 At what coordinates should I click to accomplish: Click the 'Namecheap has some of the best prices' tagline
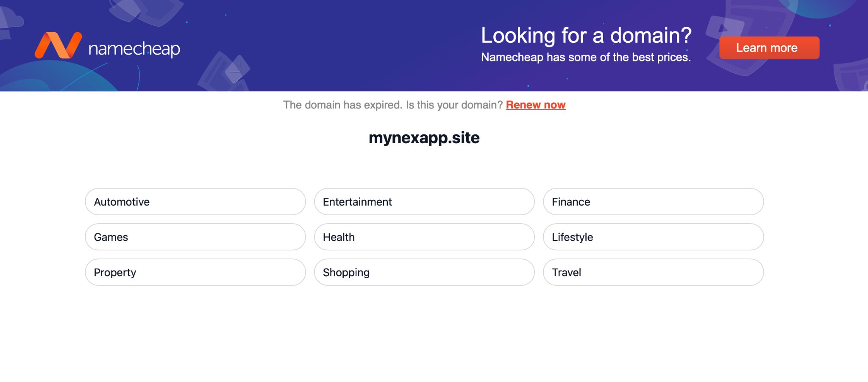click(x=586, y=57)
